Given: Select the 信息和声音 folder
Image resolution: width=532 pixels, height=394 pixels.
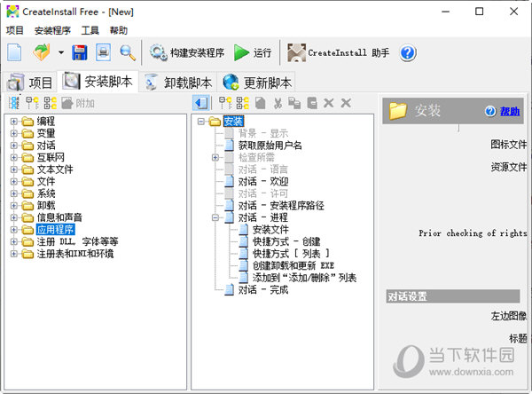Looking at the screenshot, I should 59,217.
